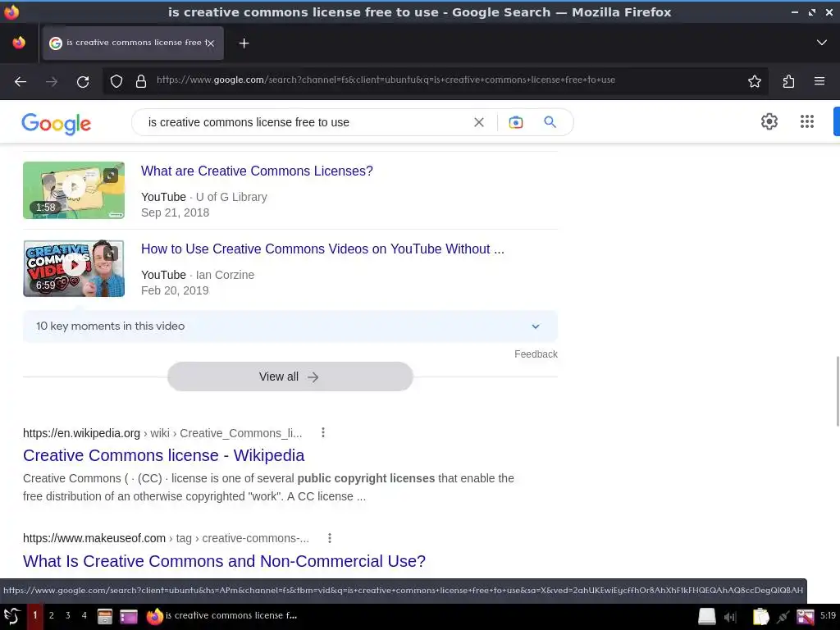Open the desktop start menu bird icon

coord(11,615)
